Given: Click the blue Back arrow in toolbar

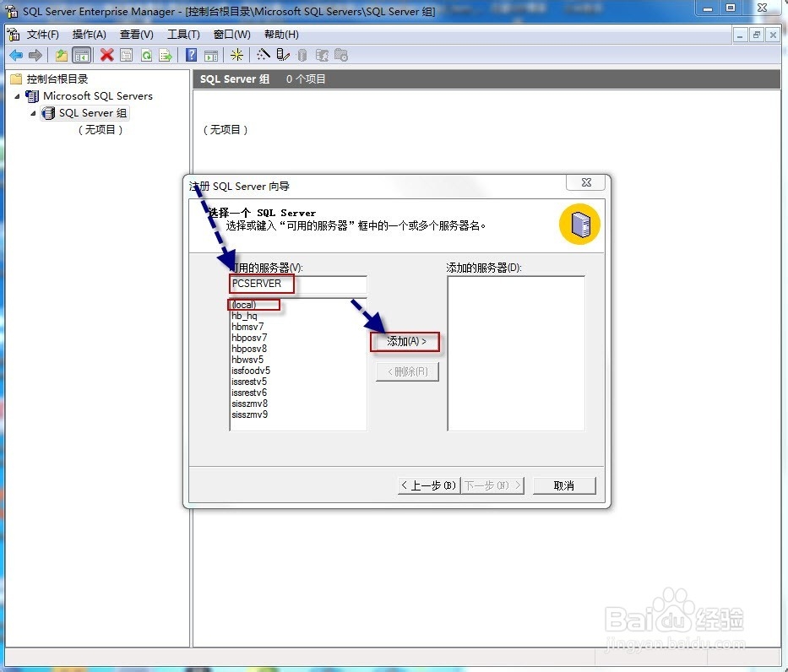Looking at the screenshot, I should tap(16, 55).
